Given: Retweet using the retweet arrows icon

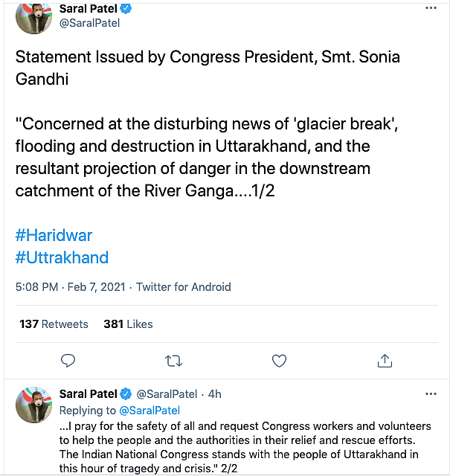Looking at the screenshot, I should (x=173, y=361).
